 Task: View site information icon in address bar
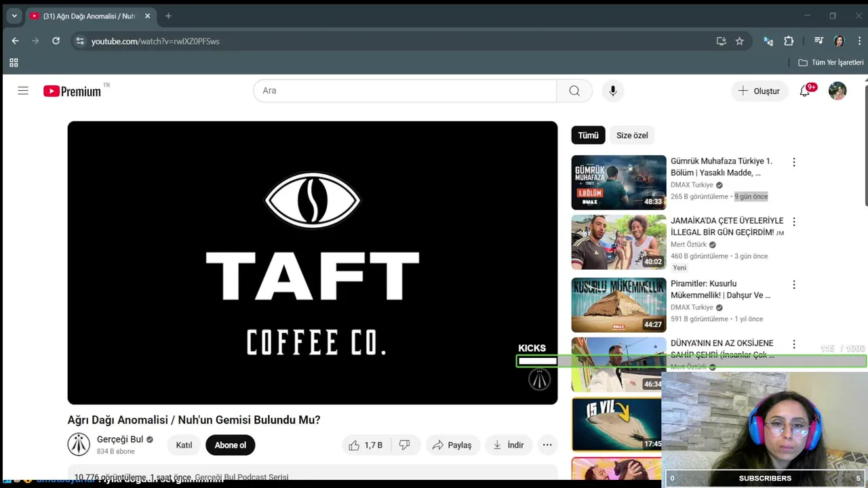coord(80,41)
